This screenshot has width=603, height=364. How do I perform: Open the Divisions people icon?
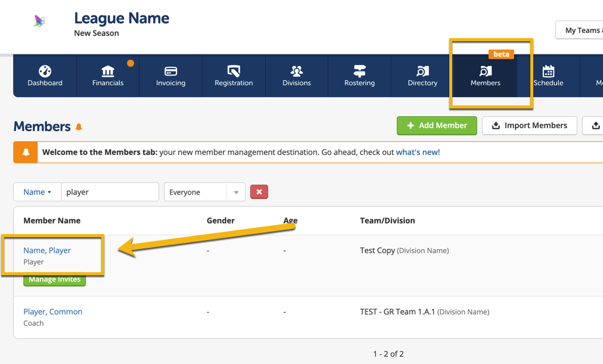(297, 71)
